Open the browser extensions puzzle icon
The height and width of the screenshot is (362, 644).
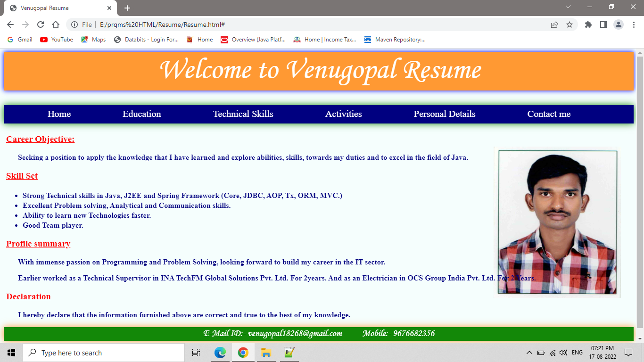pos(588,25)
